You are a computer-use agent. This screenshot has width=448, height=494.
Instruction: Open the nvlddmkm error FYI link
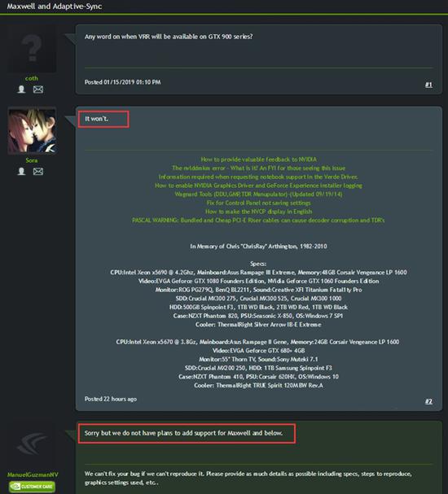tap(258, 168)
